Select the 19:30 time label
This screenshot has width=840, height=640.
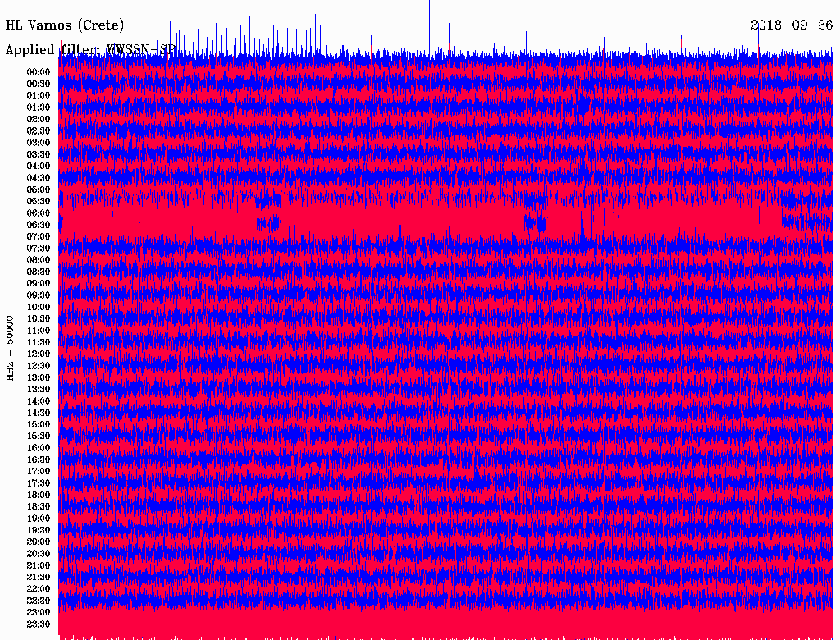click(39, 530)
